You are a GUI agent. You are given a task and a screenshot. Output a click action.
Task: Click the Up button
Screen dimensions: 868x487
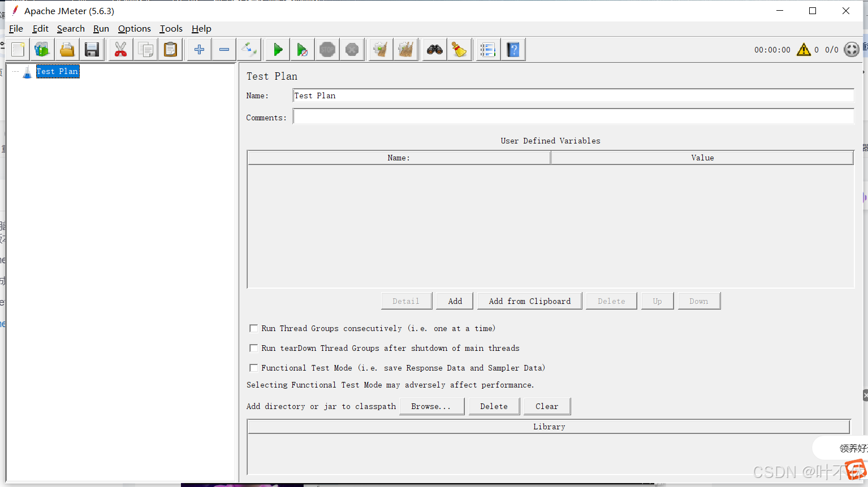click(658, 301)
